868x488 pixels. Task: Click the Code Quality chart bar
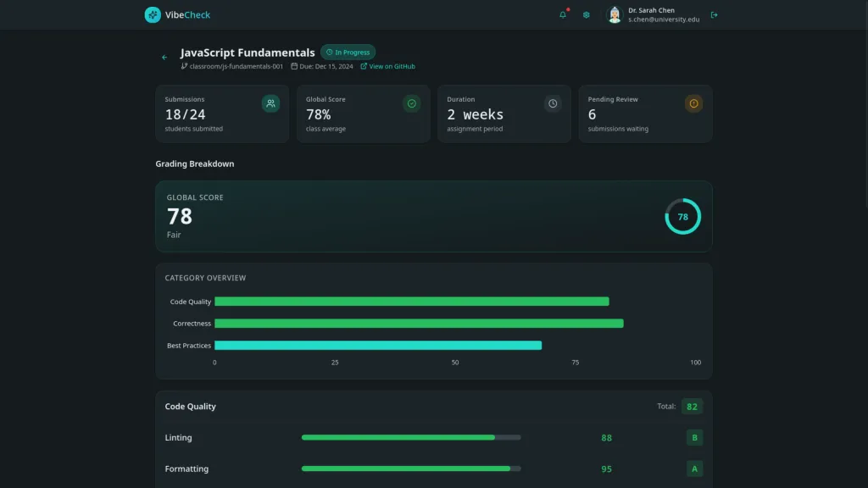click(411, 302)
